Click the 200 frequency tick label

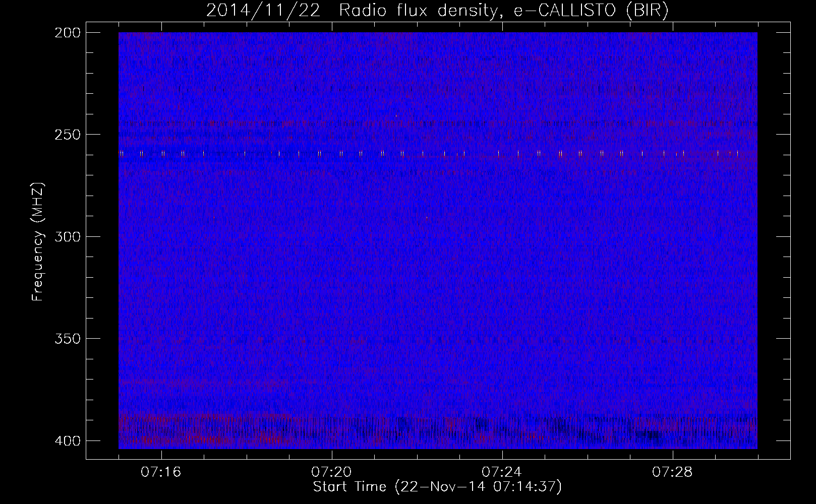coord(67,32)
